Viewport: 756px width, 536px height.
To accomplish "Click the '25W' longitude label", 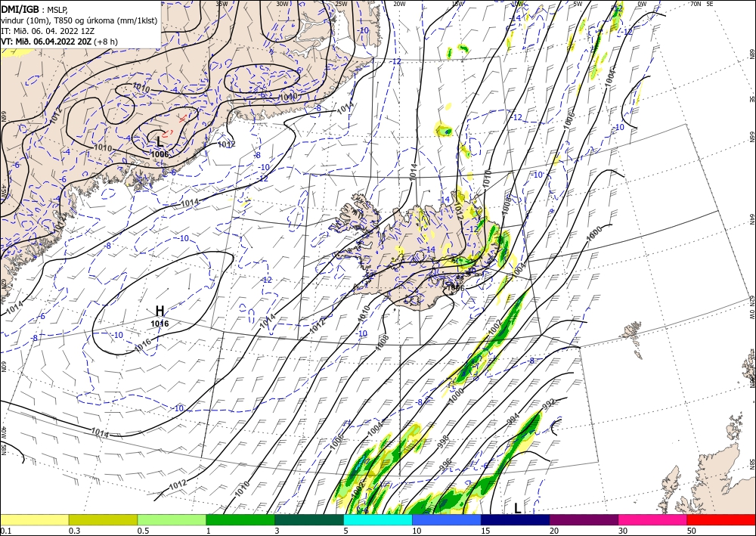I will 341,4.
